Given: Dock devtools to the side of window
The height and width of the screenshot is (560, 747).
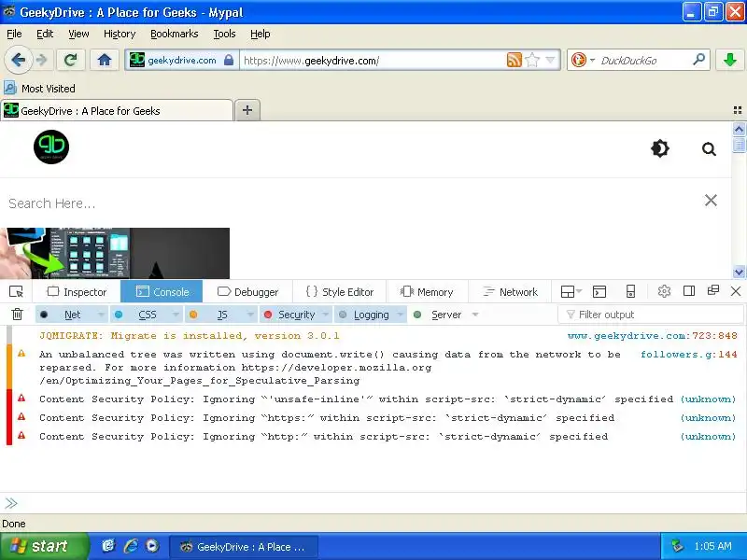Looking at the screenshot, I should pyautogui.click(x=689, y=291).
